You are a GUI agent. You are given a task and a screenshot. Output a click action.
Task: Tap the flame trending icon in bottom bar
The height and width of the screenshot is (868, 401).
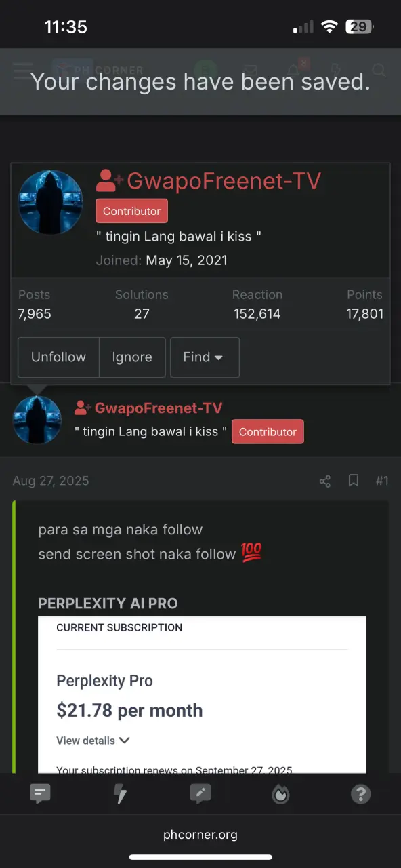[280, 793]
